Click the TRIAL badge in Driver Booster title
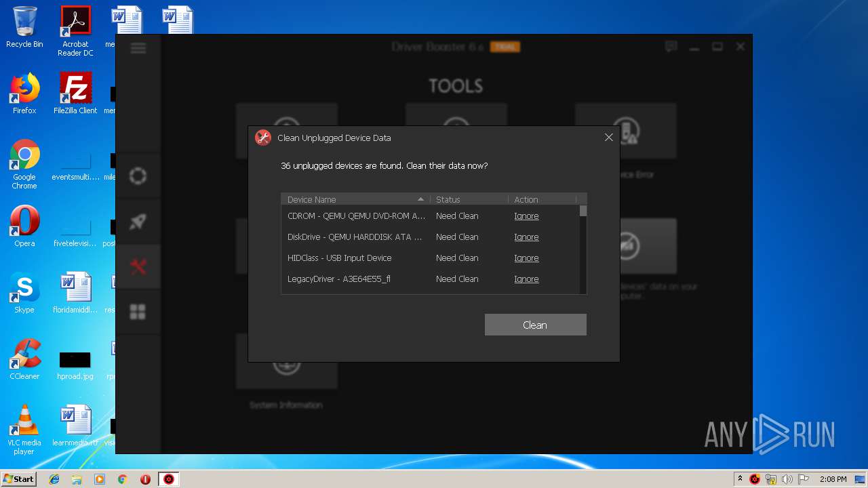Viewport: 868px width, 488px height. coord(505,47)
